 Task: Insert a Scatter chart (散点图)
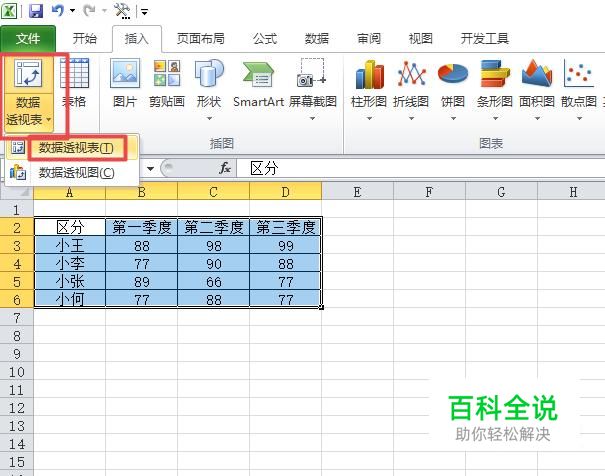click(579, 83)
